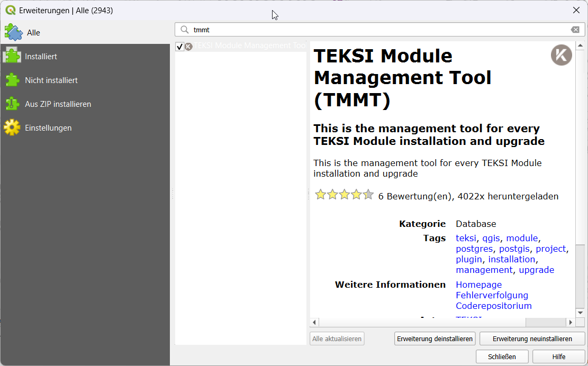Click the postgis tag link

coord(514,249)
